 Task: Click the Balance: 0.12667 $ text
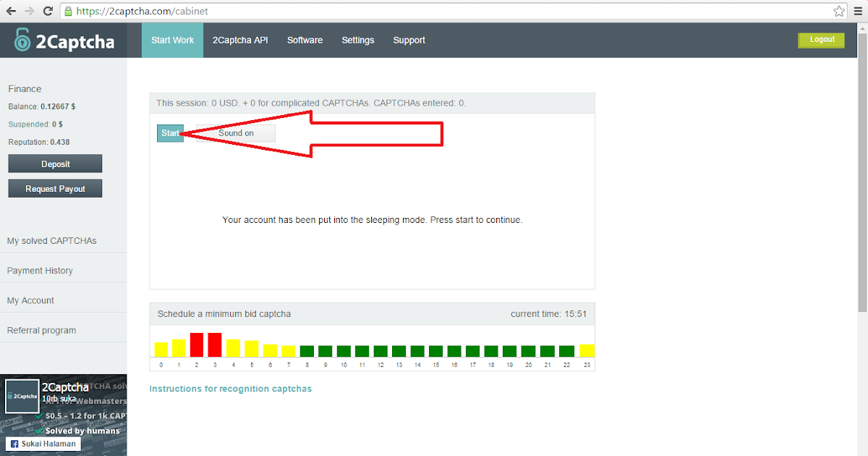click(42, 106)
